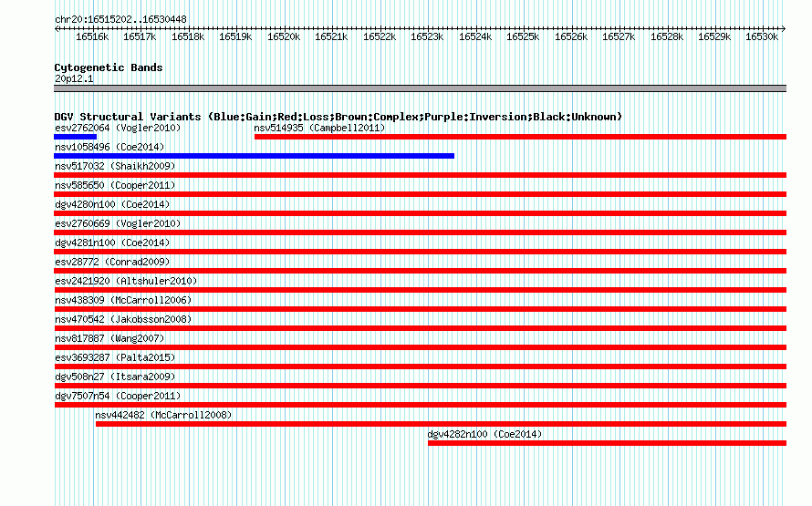This screenshot has height=506, width=812.
Task: Click the esv2760669 (Vogler2010) label
Action: pyautogui.click(x=118, y=223)
